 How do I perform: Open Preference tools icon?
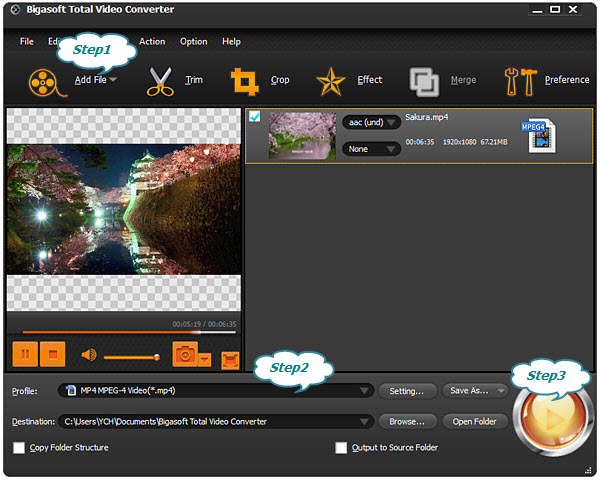520,82
